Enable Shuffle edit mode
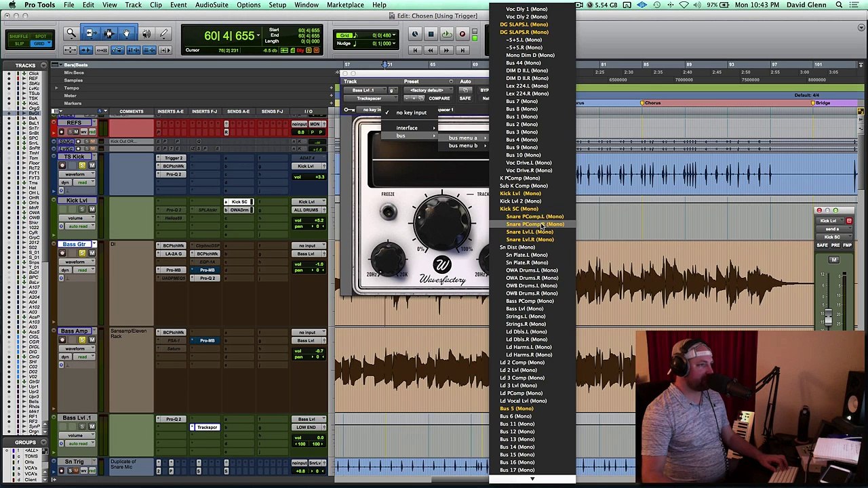This screenshot has height=488, width=868. point(19,36)
